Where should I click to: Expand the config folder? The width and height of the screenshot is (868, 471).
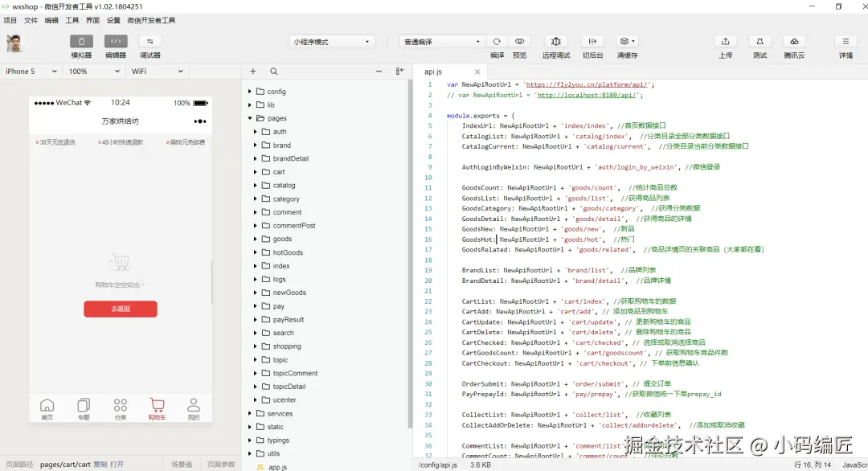coord(250,92)
